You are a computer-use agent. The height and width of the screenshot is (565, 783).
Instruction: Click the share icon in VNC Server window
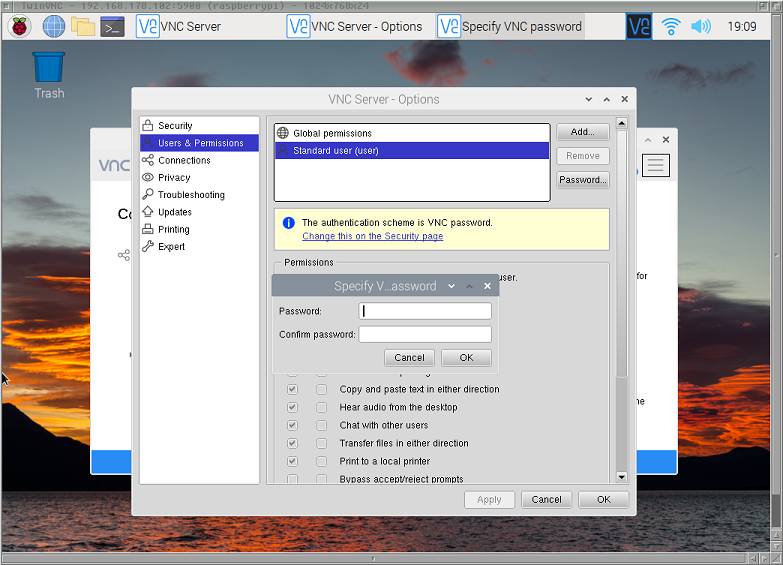pos(124,255)
